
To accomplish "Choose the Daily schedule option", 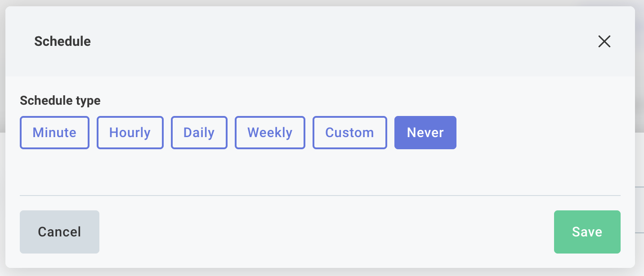I will coord(199,133).
